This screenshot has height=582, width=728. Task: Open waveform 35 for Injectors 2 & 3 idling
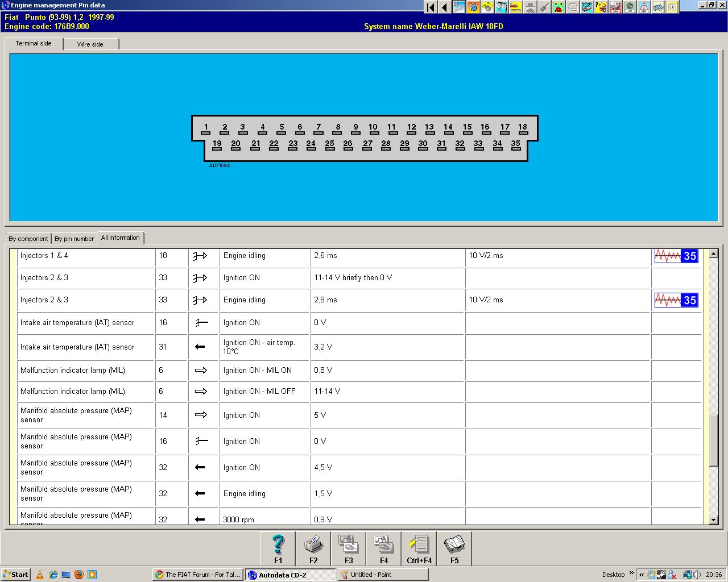[676, 300]
